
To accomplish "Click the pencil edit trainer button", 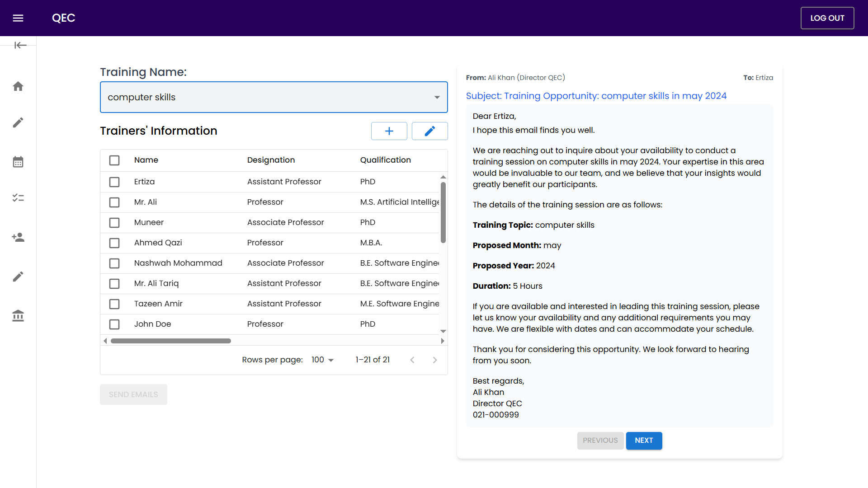I will pyautogui.click(x=429, y=131).
